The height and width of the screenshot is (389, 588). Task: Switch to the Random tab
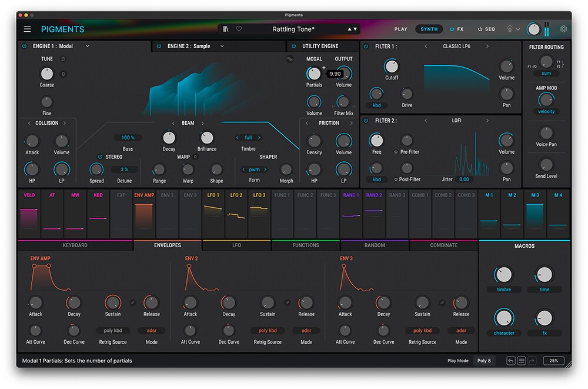pyautogui.click(x=375, y=245)
